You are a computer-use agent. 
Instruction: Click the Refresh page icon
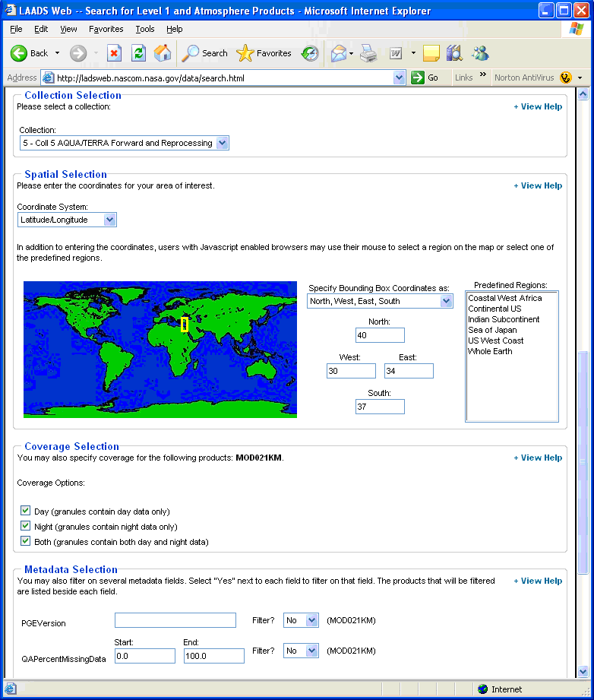139,53
